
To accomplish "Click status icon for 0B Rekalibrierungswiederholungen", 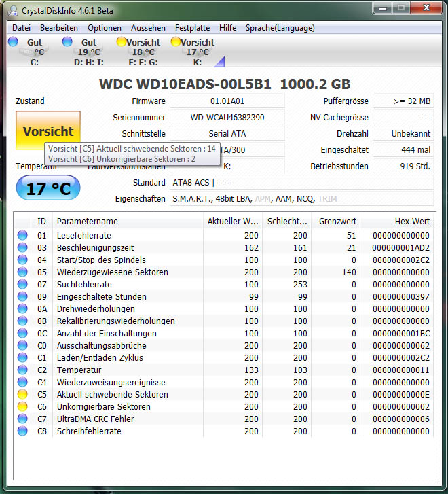I will [x=22, y=321].
